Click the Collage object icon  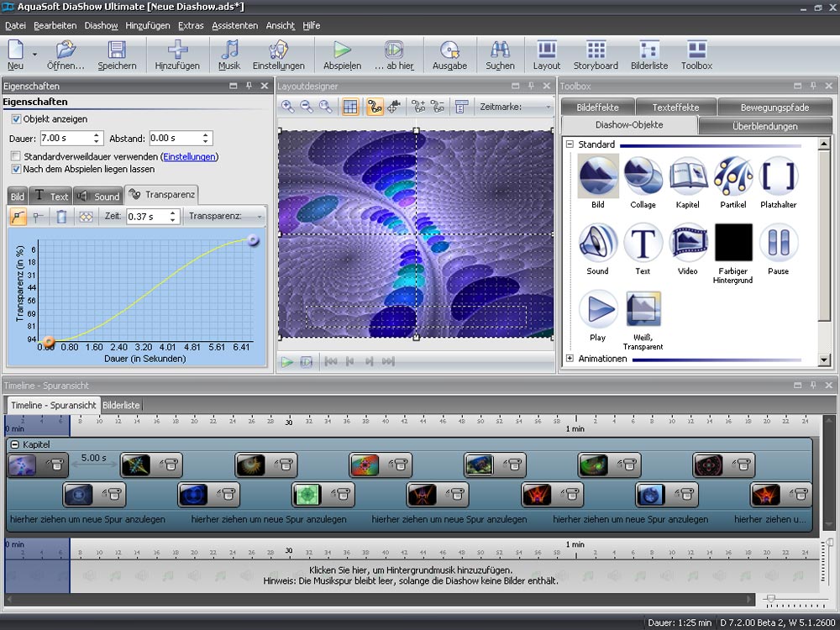[x=643, y=176]
